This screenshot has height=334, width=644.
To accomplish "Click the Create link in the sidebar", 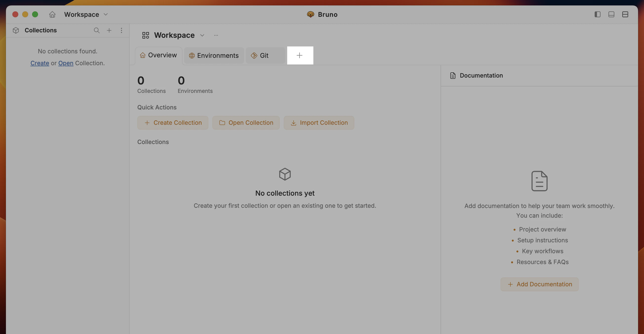I will click(40, 63).
